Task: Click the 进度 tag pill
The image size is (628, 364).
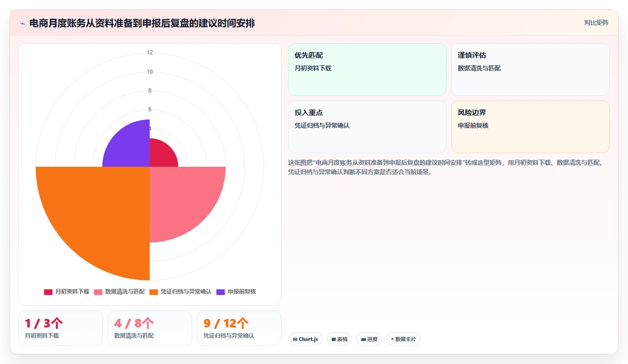Action: (x=369, y=339)
